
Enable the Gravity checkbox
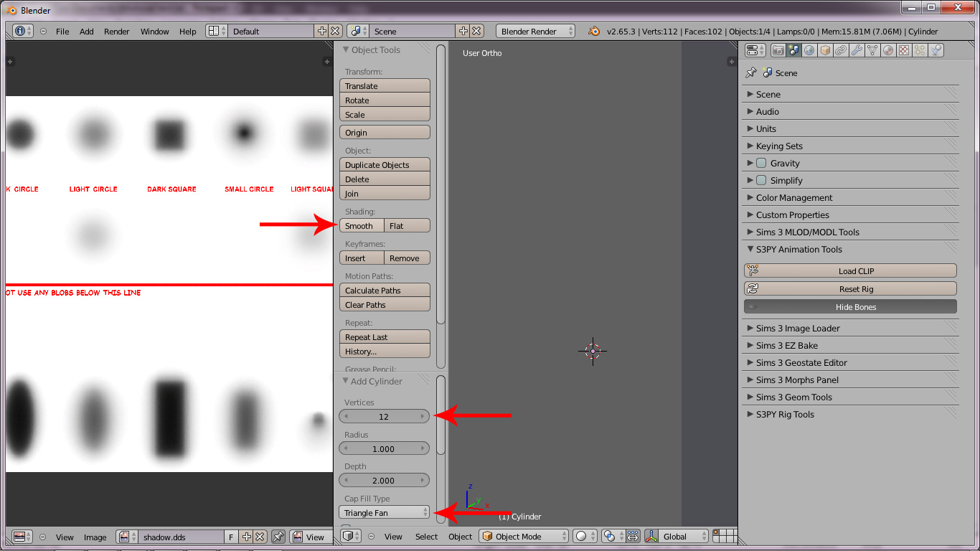[761, 164]
